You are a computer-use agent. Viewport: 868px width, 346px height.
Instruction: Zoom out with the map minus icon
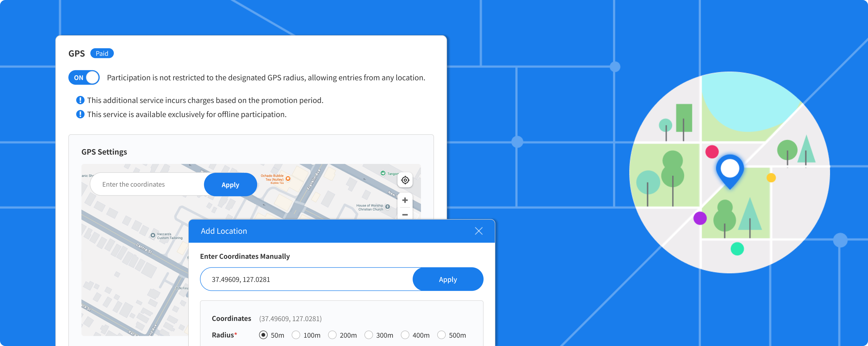click(405, 215)
